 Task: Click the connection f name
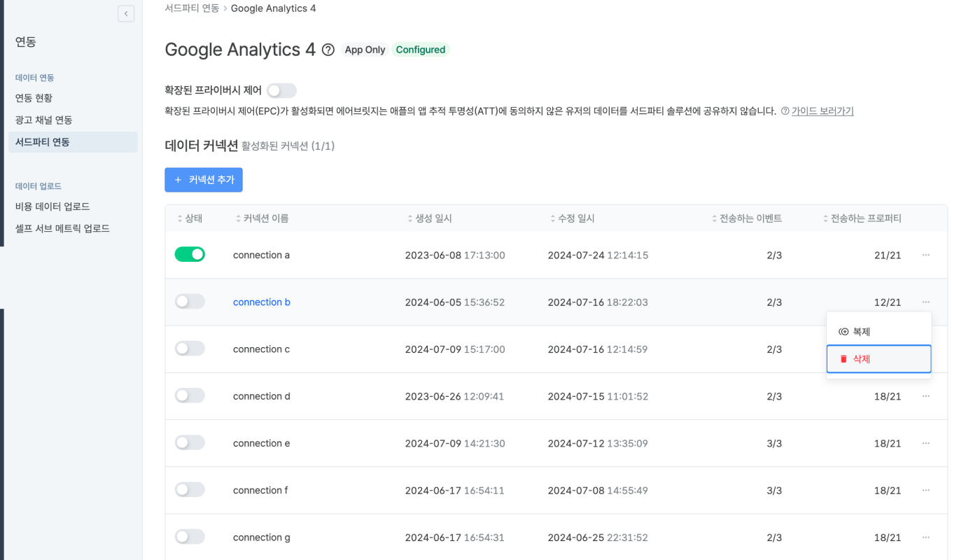point(260,490)
